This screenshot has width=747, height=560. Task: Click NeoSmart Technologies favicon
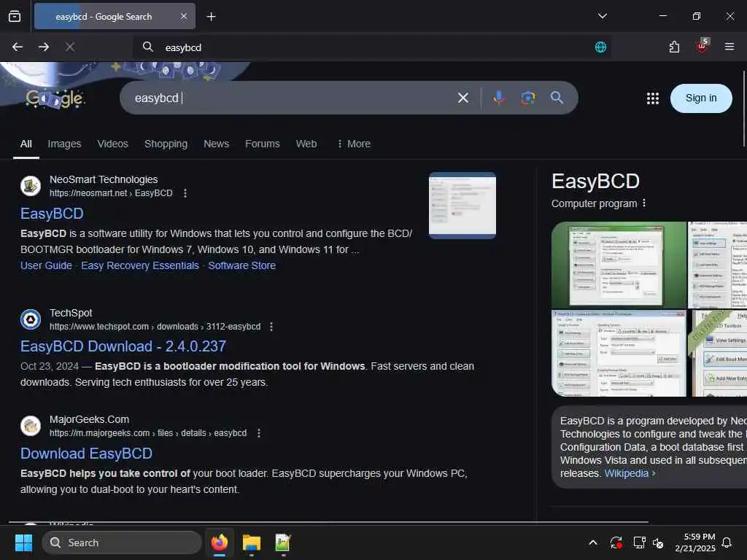(31, 186)
